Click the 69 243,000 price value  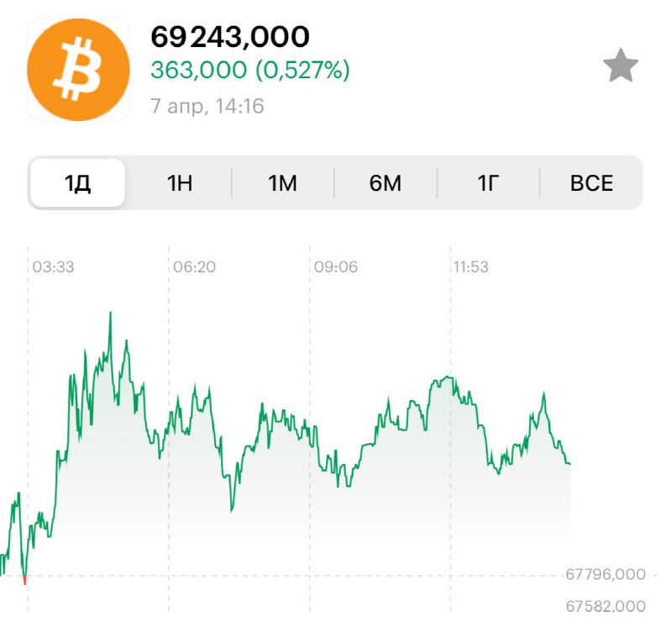point(230,37)
